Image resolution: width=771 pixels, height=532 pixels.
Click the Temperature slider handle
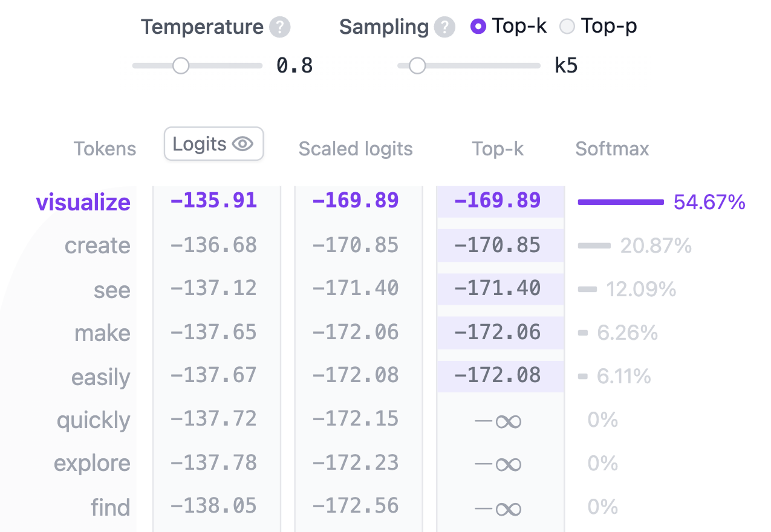pos(181,66)
